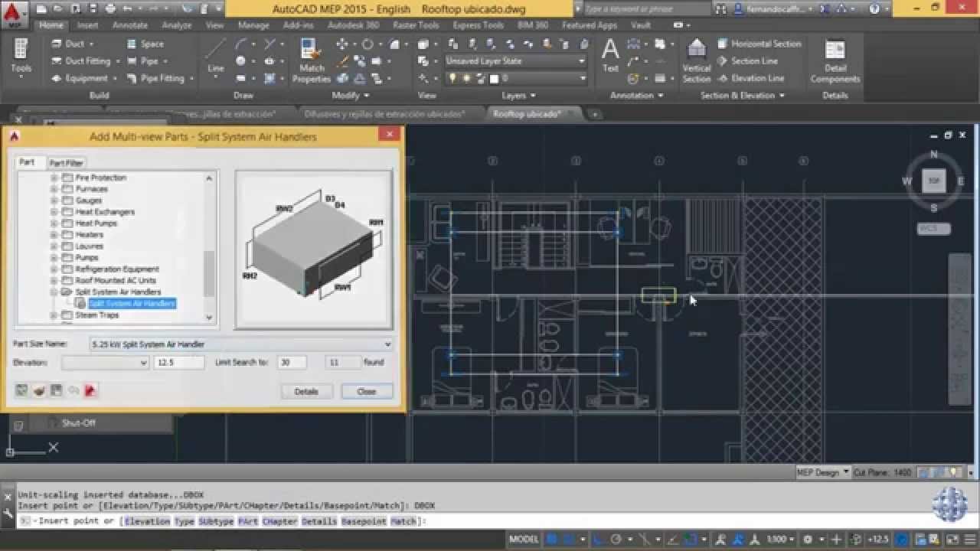Click the Close button in dialog
The image size is (980, 551).
pyautogui.click(x=367, y=391)
